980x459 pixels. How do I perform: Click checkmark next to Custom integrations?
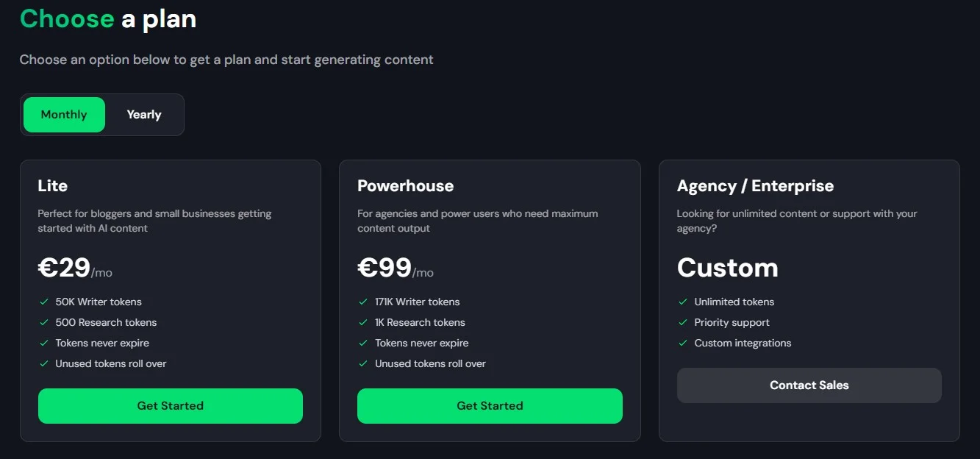[x=682, y=343]
